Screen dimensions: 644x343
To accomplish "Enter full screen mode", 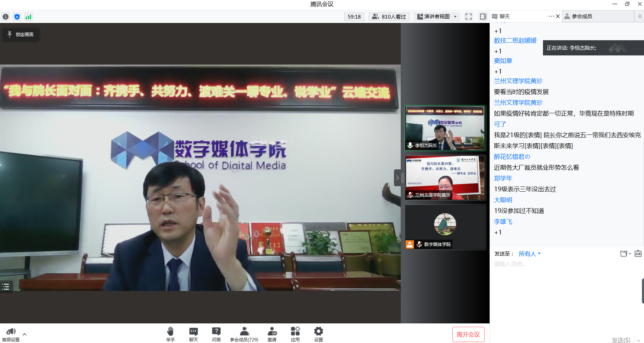I will (468, 17).
